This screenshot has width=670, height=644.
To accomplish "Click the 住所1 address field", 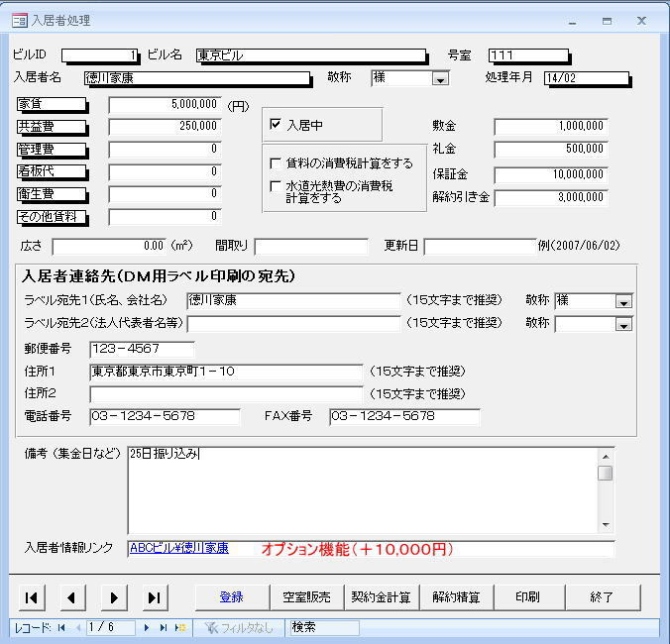I will 226,372.
